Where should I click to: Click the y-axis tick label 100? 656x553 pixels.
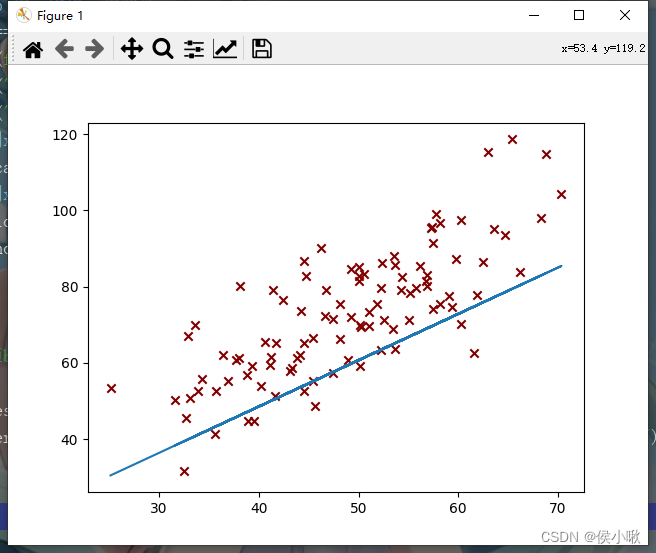pos(65,211)
